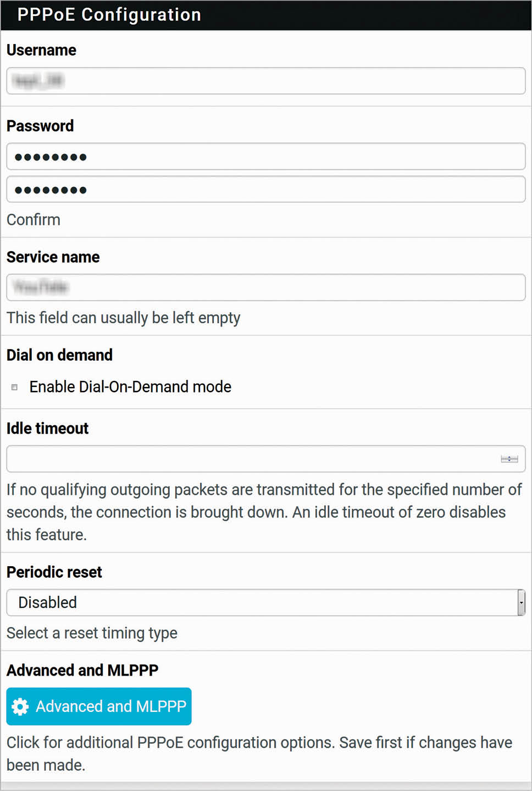532x791 pixels.
Task: Click the first Password field
Action: coord(266,157)
